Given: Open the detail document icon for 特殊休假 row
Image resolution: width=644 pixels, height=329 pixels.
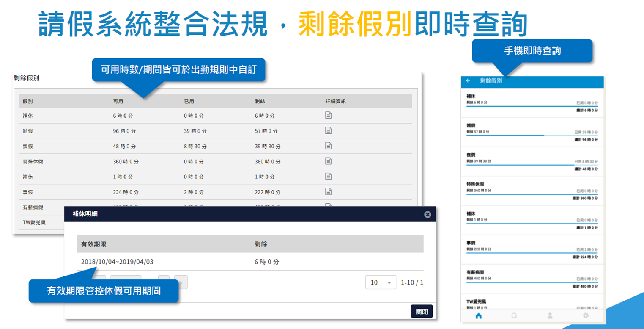Looking at the screenshot, I should (328, 161).
